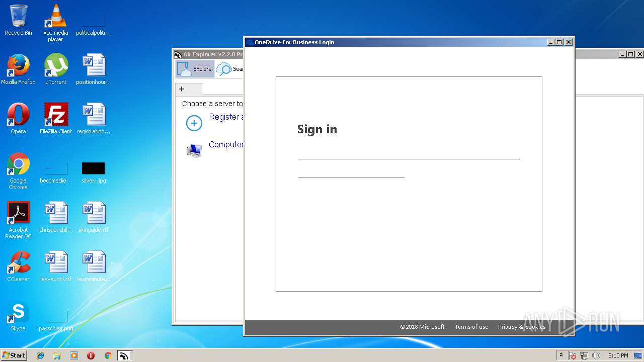Select the christianchil... Word document
The height and width of the screenshot is (362, 644).
pyautogui.click(x=55, y=217)
